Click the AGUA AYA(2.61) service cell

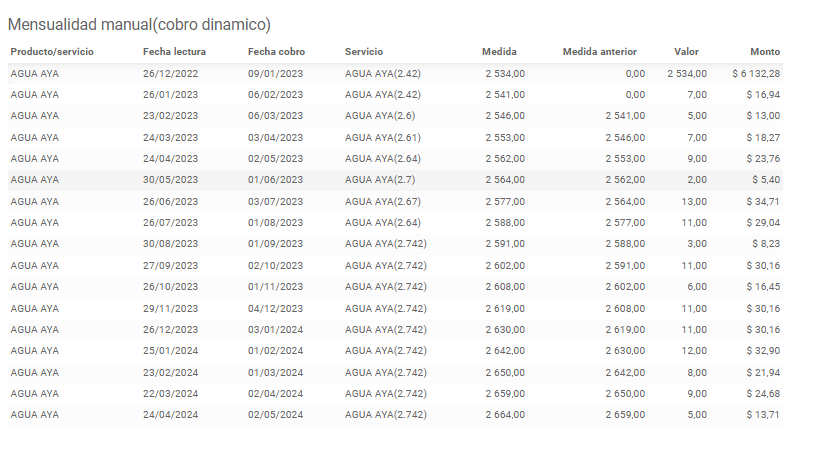click(x=382, y=138)
